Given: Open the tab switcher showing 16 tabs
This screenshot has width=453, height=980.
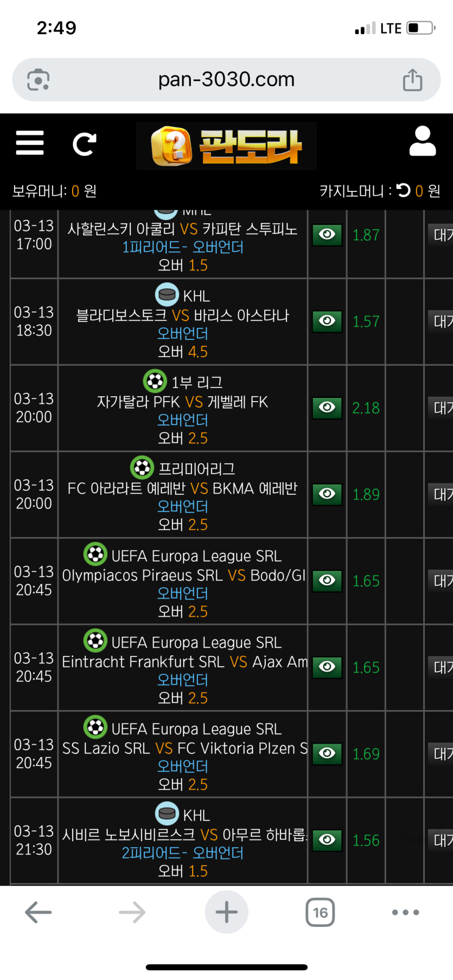Looking at the screenshot, I should click(x=320, y=912).
